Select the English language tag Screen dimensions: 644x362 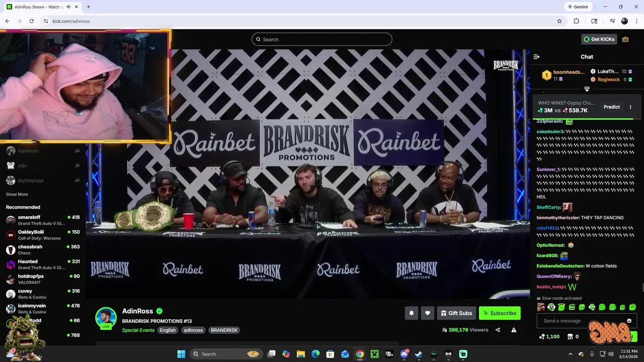click(168, 330)
